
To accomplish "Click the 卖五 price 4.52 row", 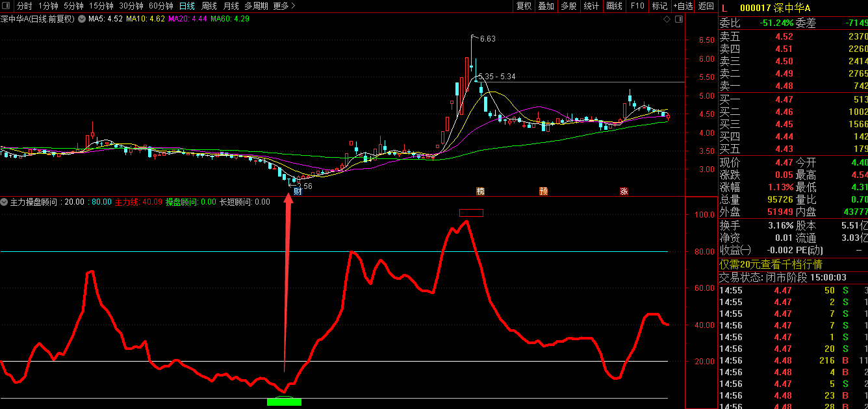I will coord(793,36).
